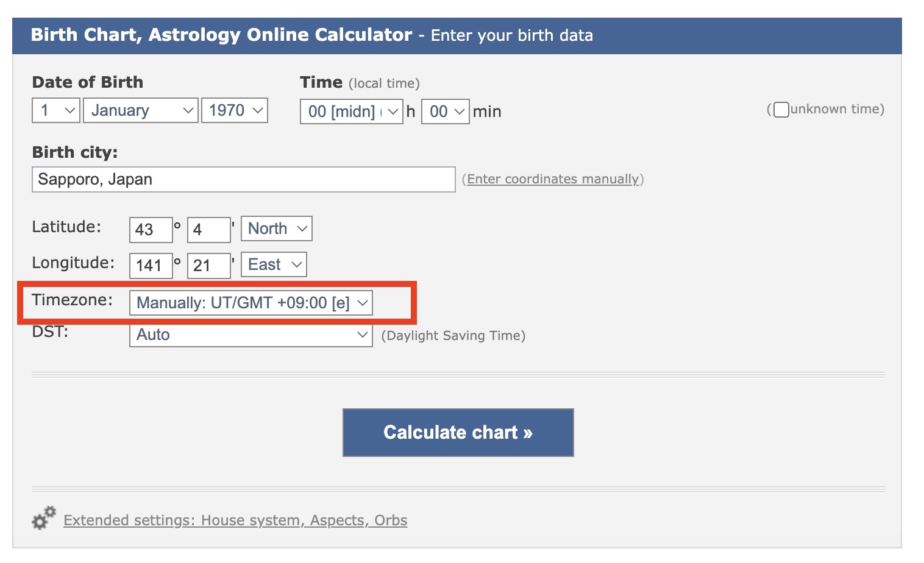Click the longitude degrees field
The width and height of the screenshot is (924, 563).
[x=151, y=266]
